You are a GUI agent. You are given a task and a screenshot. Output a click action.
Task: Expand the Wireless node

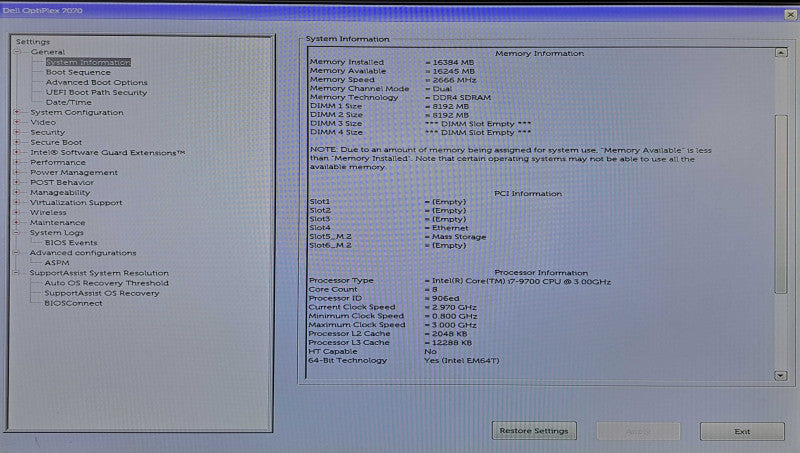pos(17,212)
